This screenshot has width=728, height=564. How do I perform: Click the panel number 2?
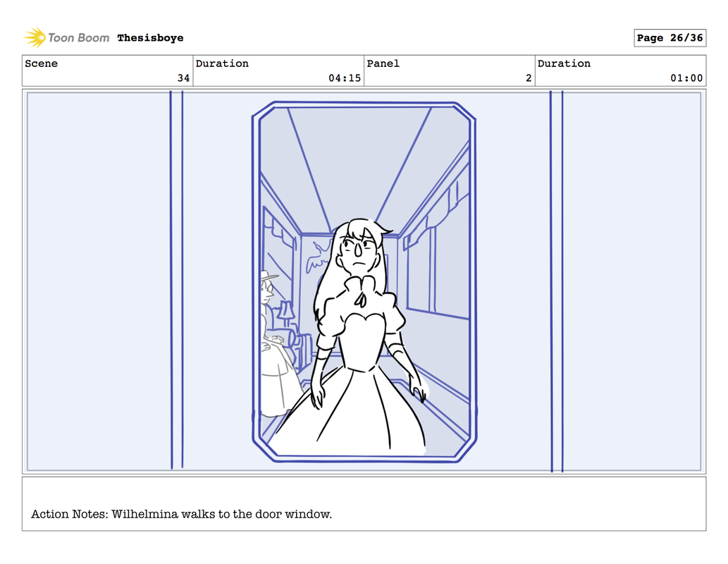pyautogui.click(x=529, y=78)
